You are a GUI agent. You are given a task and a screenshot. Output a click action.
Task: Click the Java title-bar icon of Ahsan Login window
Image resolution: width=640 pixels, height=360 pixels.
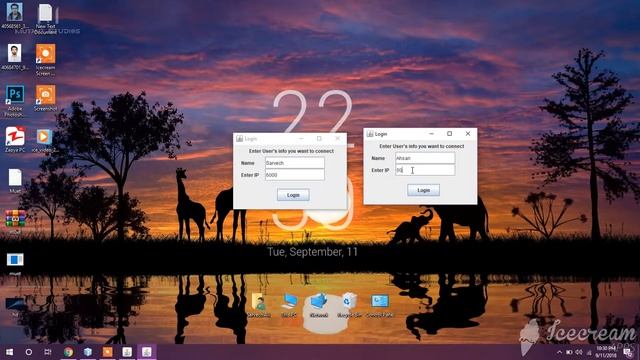pyautogui.click(x=370, y=134)
